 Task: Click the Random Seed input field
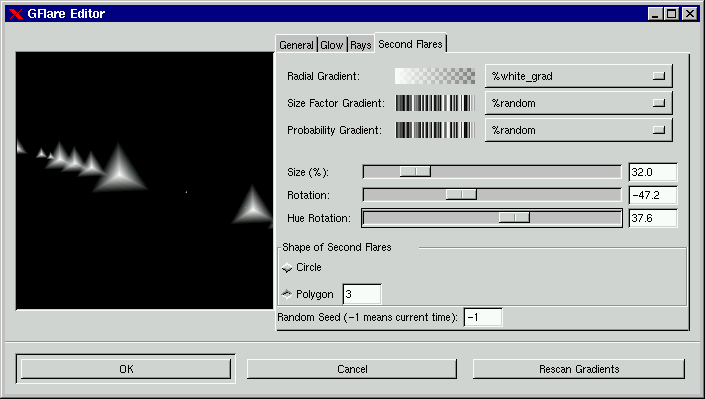coord(483,317)
